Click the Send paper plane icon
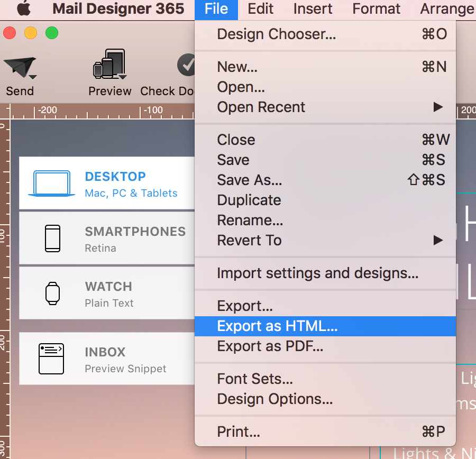This screenshot has height=459, width=476. pos(19,67)
